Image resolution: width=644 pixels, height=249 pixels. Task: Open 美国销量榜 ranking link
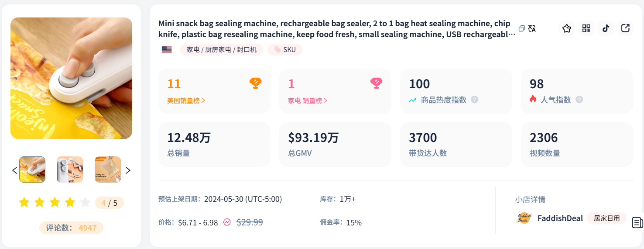[x=186, y=100]
